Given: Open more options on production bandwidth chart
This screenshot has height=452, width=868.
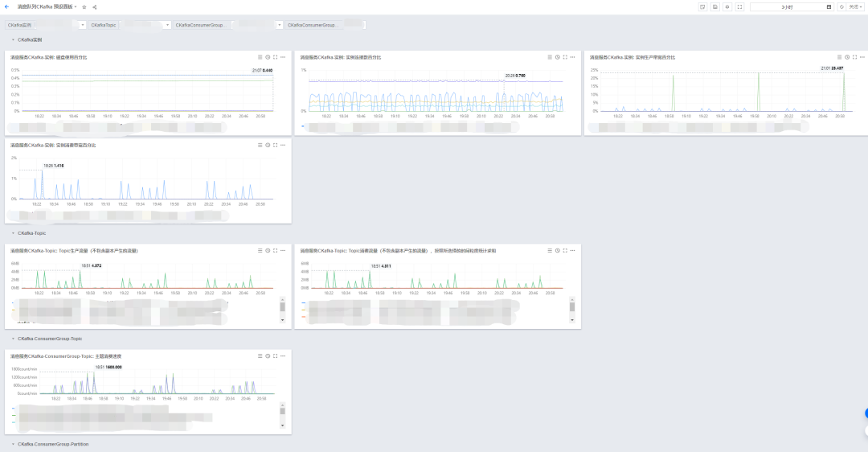Looking at the screenshot, I should coord(862,57).
